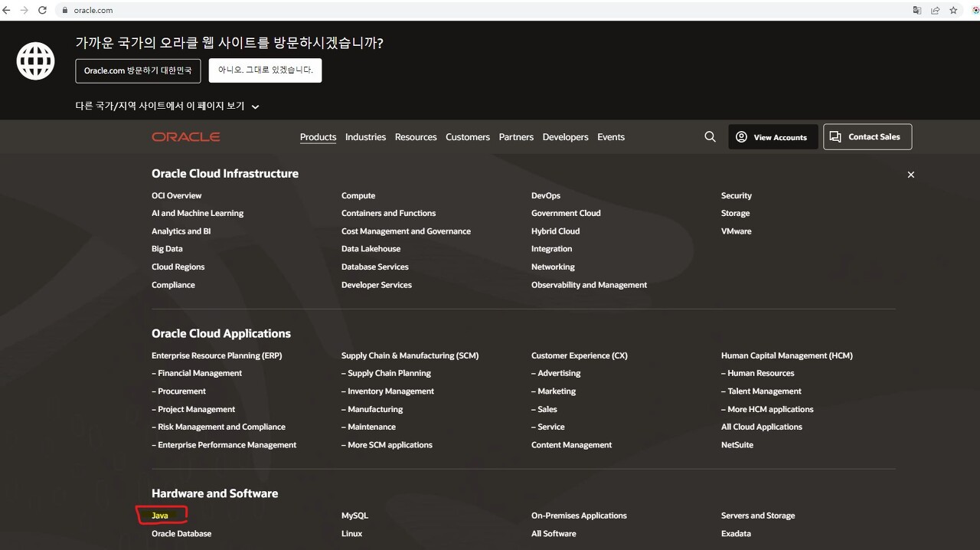This screenshot has width=980, height=550.
Task: Go to Exadata
Action: (x=736, y=533)
